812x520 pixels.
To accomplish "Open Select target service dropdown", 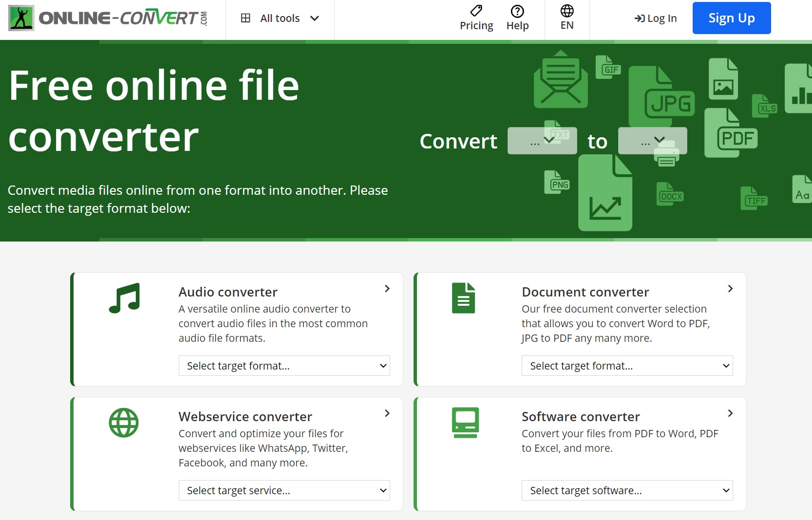I will [x=284, y=490].
